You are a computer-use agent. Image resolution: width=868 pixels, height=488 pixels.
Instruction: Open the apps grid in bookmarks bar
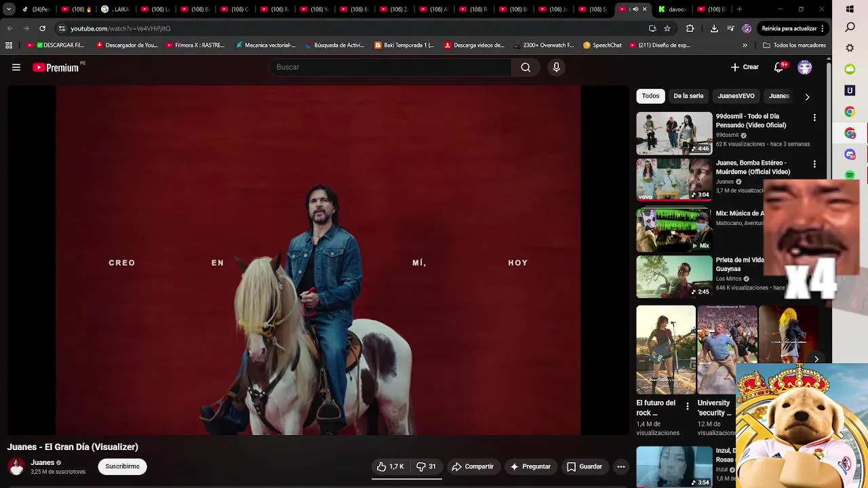9,45
